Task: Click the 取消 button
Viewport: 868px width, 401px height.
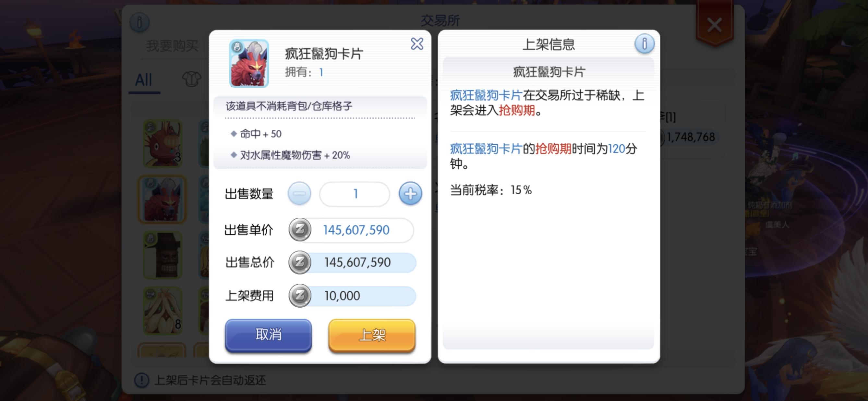Action: pyautogui.click(x=268, y=335)
